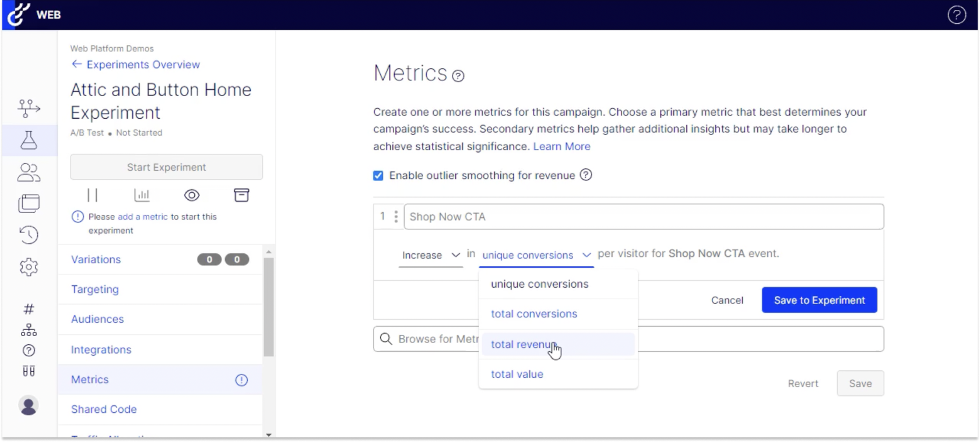Click Save to Experiment button
This screenshot has height=442, width=980.
(x=819, y=300)
